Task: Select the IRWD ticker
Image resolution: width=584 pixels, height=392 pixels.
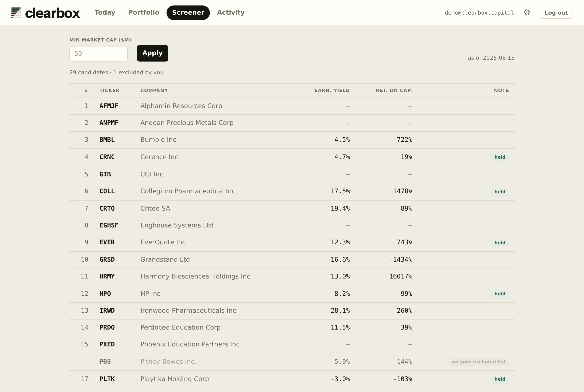Action: [107, 310]
